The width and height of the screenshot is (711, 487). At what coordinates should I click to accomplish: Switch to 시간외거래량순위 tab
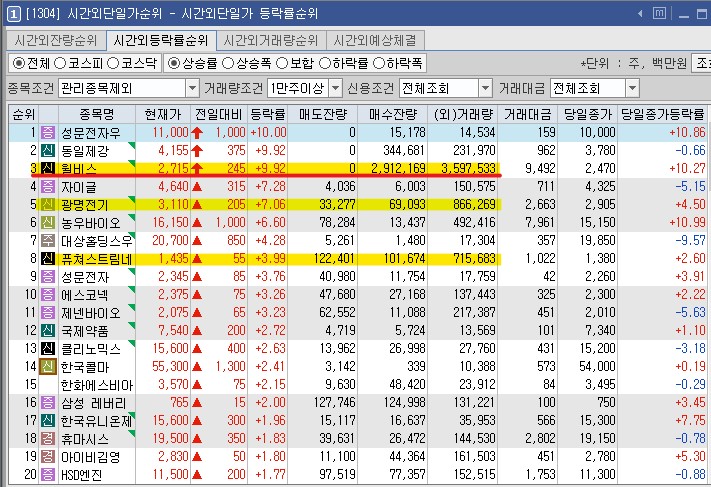tap(271, 40)
